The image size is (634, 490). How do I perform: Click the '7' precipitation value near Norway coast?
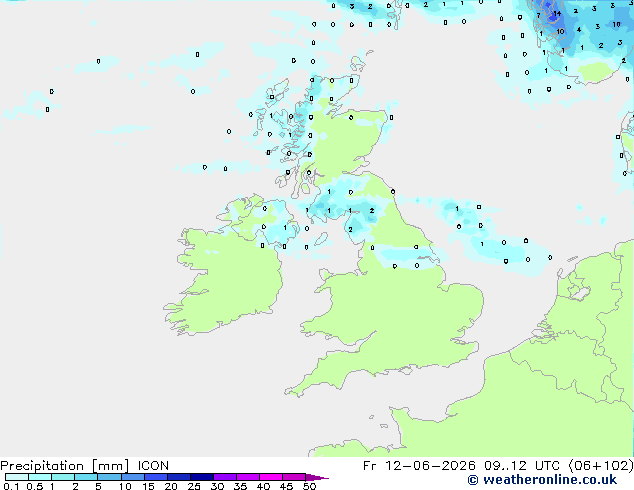coord(539,15)
